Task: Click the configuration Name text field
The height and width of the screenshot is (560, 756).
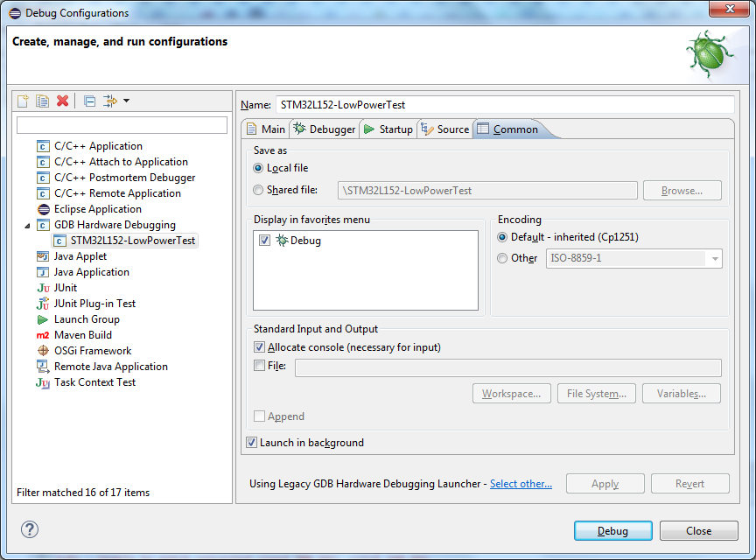Action: [x=504, y=105]
